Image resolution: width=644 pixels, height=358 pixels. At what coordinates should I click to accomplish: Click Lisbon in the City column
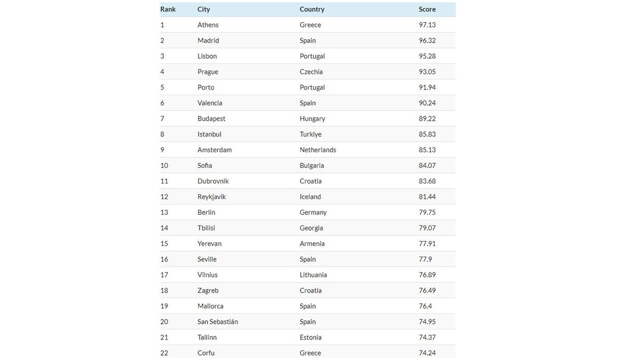click(x=207, y=56)
